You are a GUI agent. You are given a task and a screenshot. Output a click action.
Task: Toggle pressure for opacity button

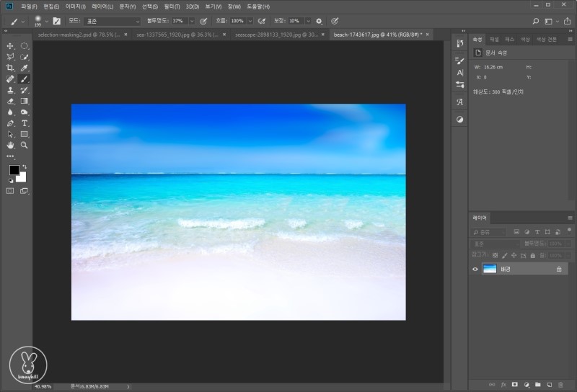click(x=203, y=21)
